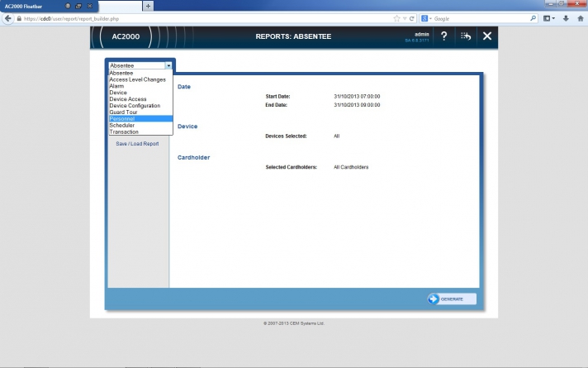The image size is (588, 368).
Task: Click the padlock security icon in address bar
Action: 19,18
